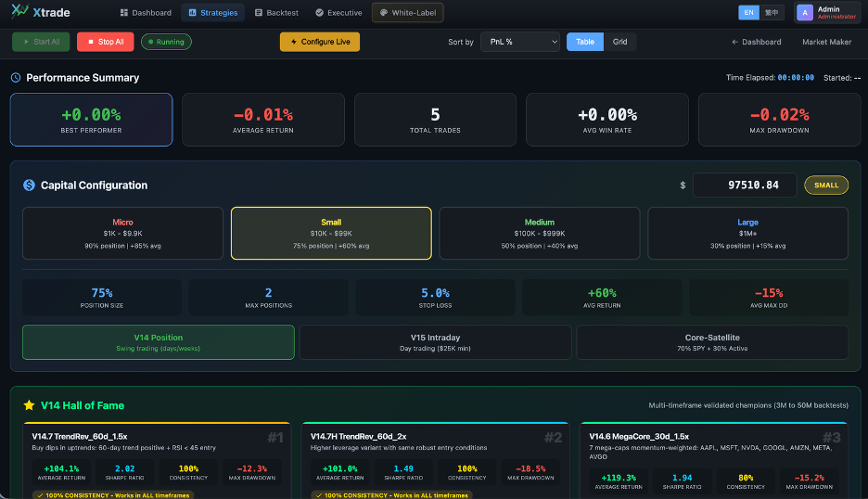Image resolution: width=868 pixels, height=499 pixels.
Task: Switch to the Backtest tab
Action: [276, 13]
